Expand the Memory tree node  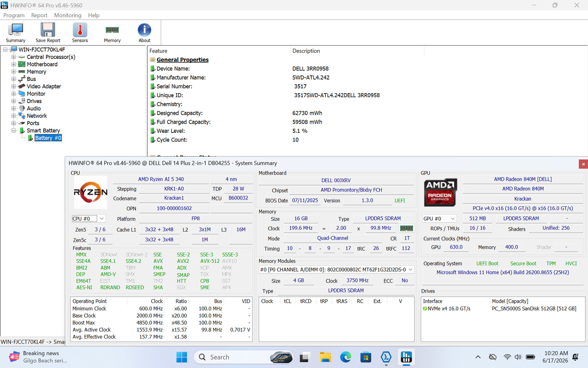coord(14,72)
